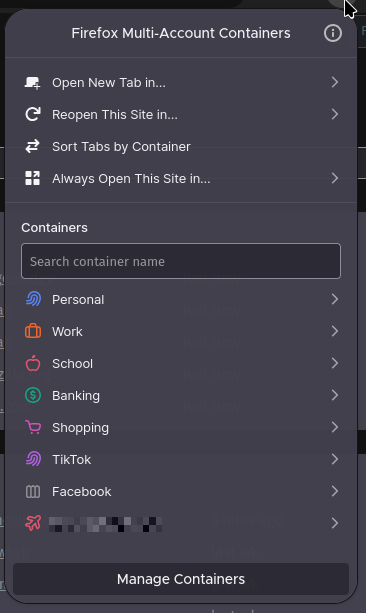Select Sort Tabs by Container
This screenshot has height=613, width=366.
tap(181, 147)
